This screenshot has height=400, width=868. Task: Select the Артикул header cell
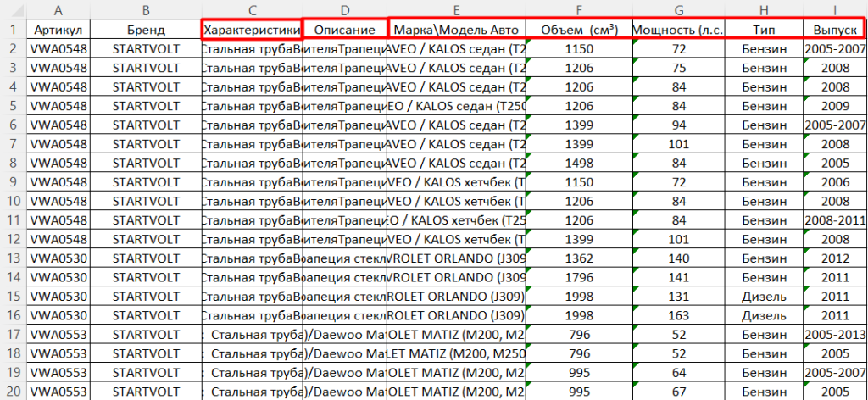pos(58,30)
